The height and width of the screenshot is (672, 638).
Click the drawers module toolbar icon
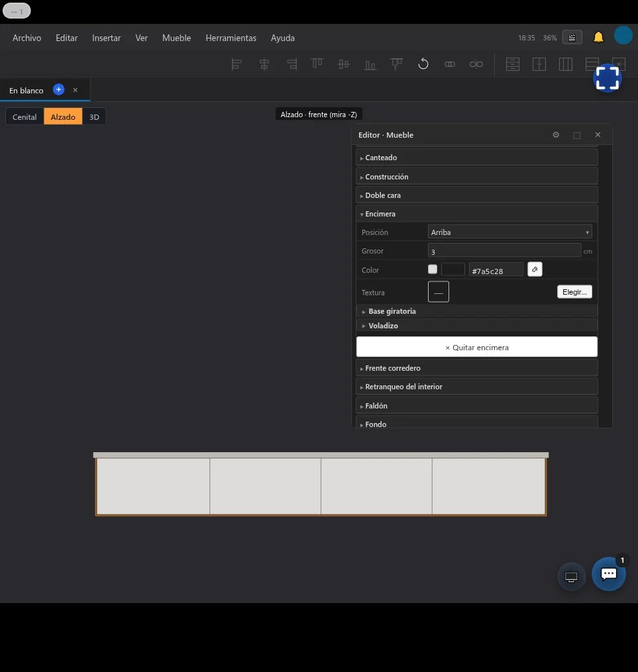coord(513,64)
